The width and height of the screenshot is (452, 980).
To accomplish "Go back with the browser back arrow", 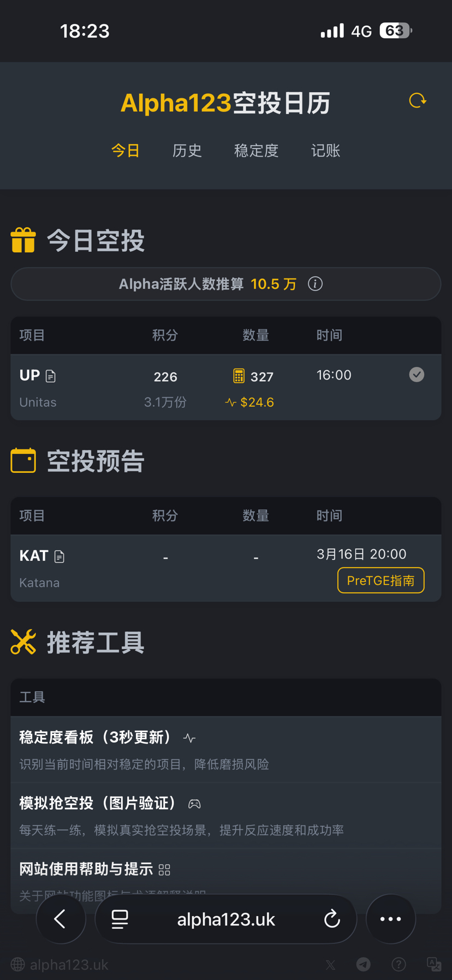I will point(61,919).
